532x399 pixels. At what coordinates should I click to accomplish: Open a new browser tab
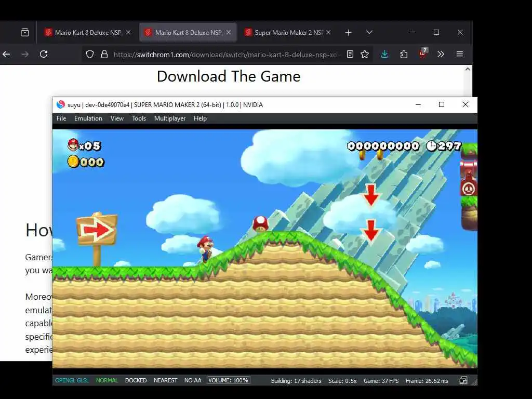pos(348,33)
